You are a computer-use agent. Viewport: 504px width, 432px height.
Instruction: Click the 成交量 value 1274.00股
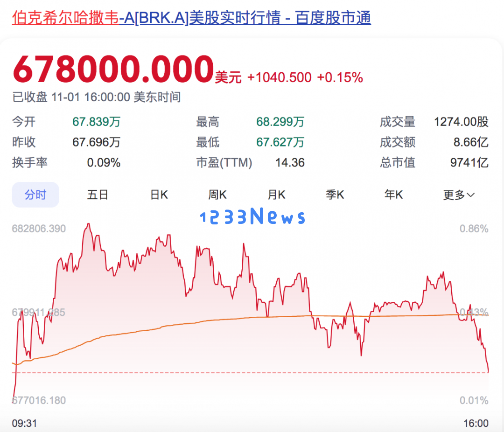(x=461, y=122)
